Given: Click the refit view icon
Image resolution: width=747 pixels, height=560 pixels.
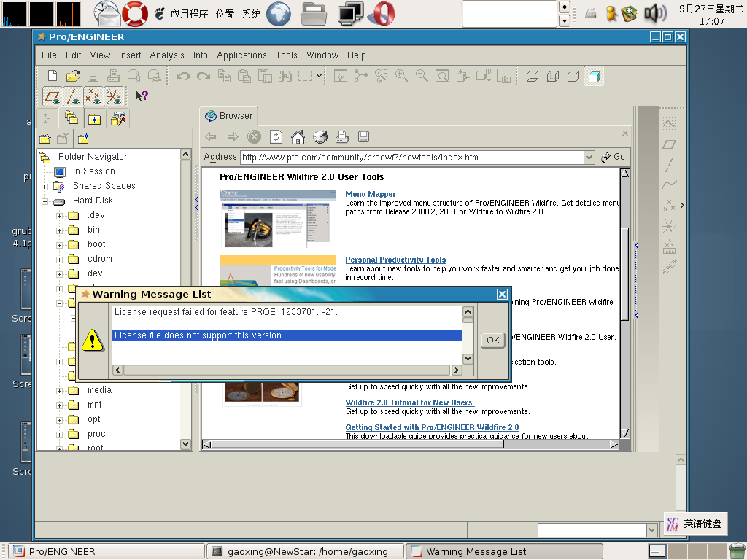Looking at the screenshot, I should coord(442,76).
